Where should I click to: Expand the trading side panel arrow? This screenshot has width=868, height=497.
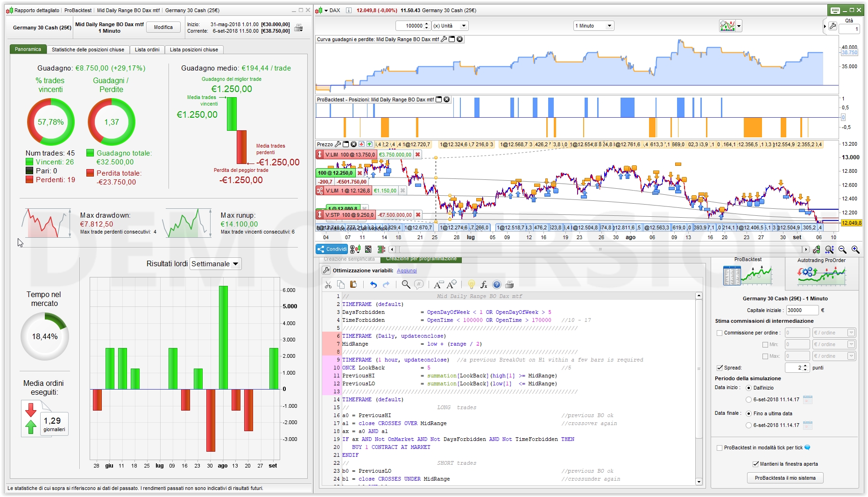825,26
